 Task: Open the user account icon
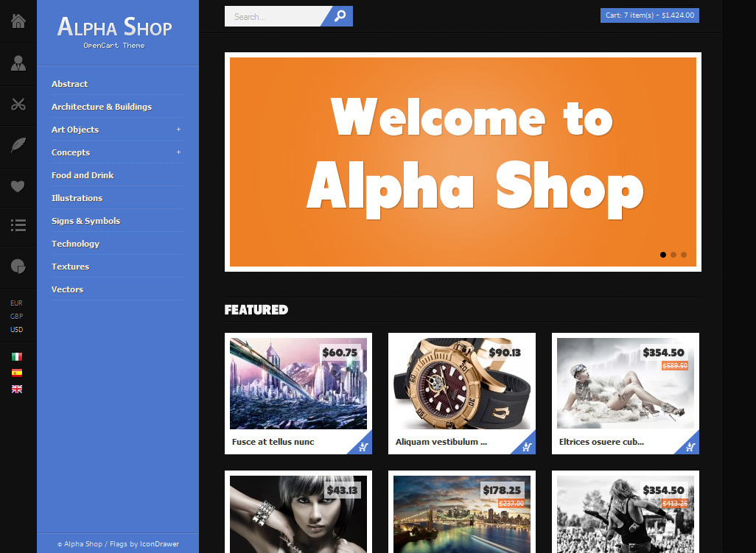18,63
